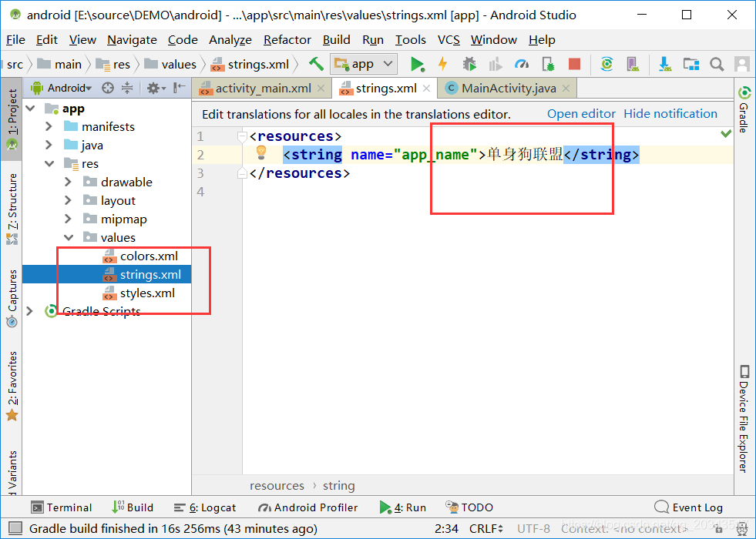Open the Run tool window

(402, 507)
